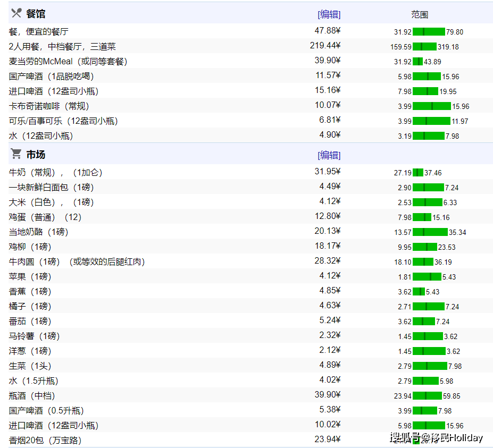Select 香蕉（1磅）row label

(x=30, y=292)
